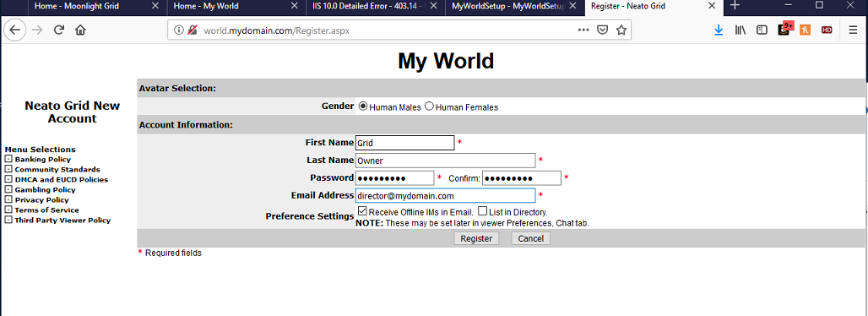This screenshot has height=316, width=868.
Task: Show site information icon in address bar
Action: [x=179, y=30]
